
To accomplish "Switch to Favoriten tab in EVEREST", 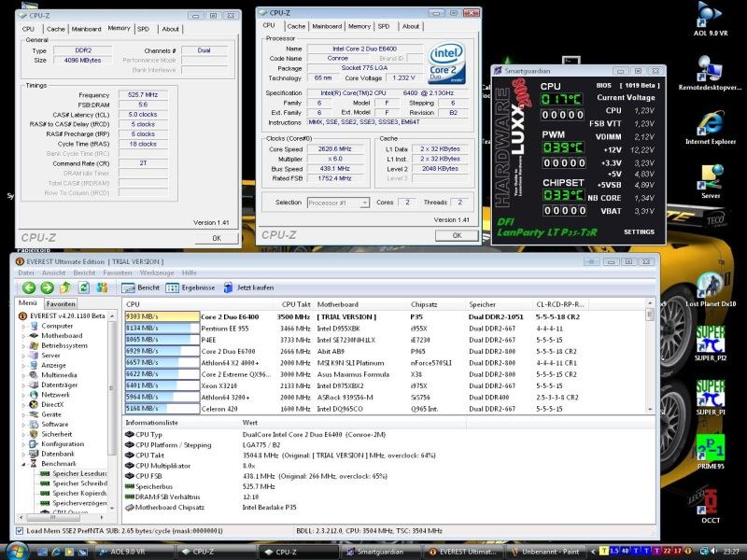I will click(61, 303).
